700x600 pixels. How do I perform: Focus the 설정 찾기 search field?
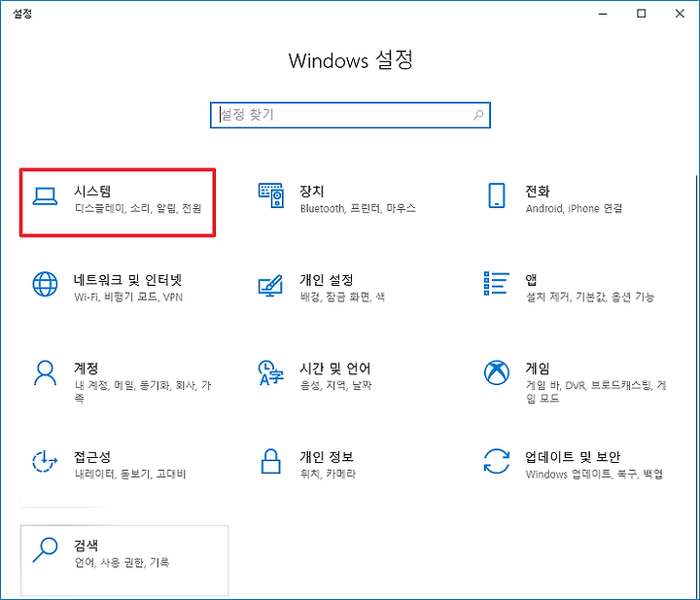(x=350, y=115)
